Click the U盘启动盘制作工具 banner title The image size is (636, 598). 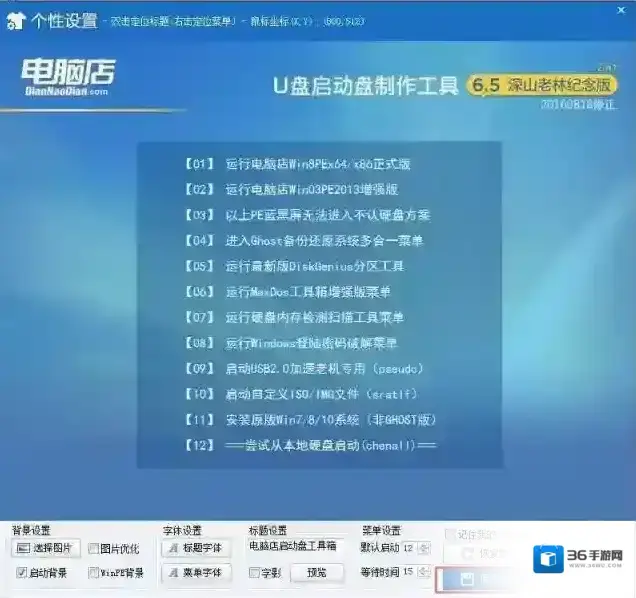tap(365, 86)
